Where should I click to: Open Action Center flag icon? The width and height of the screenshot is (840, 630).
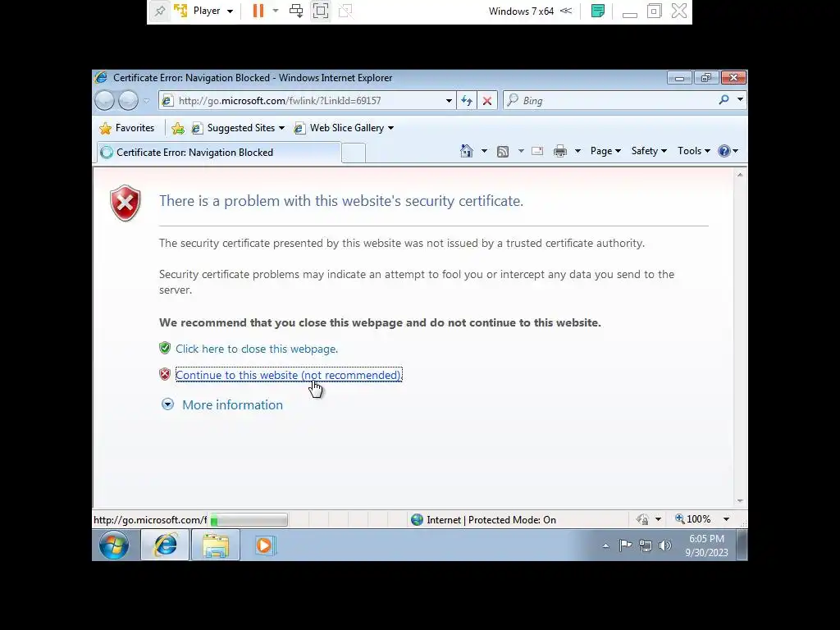coord(625,546)
